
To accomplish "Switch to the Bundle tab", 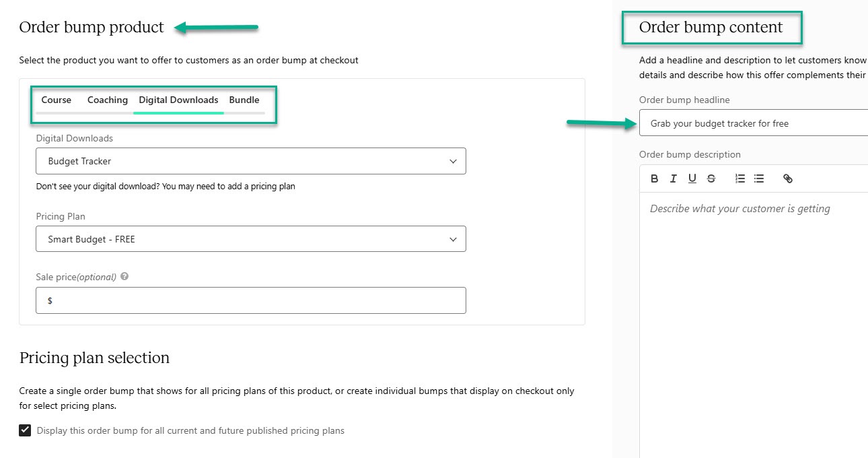I will tap(244, 100).
